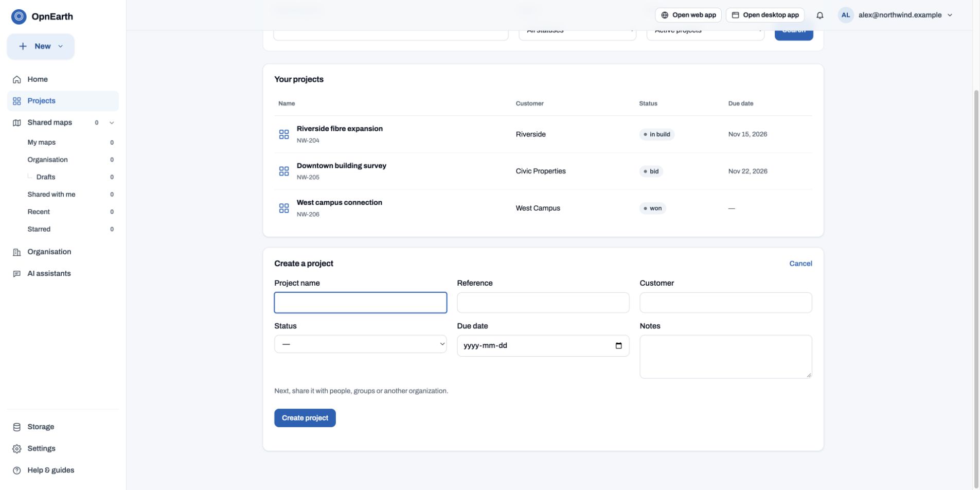Click the 'Nov 15, 2026' due date

(x=747, y=134)
